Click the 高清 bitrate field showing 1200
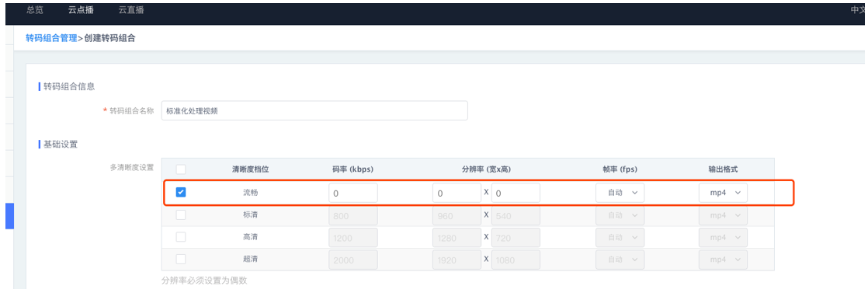The height and width of the screenshot is (300, 868). (353, 237)
